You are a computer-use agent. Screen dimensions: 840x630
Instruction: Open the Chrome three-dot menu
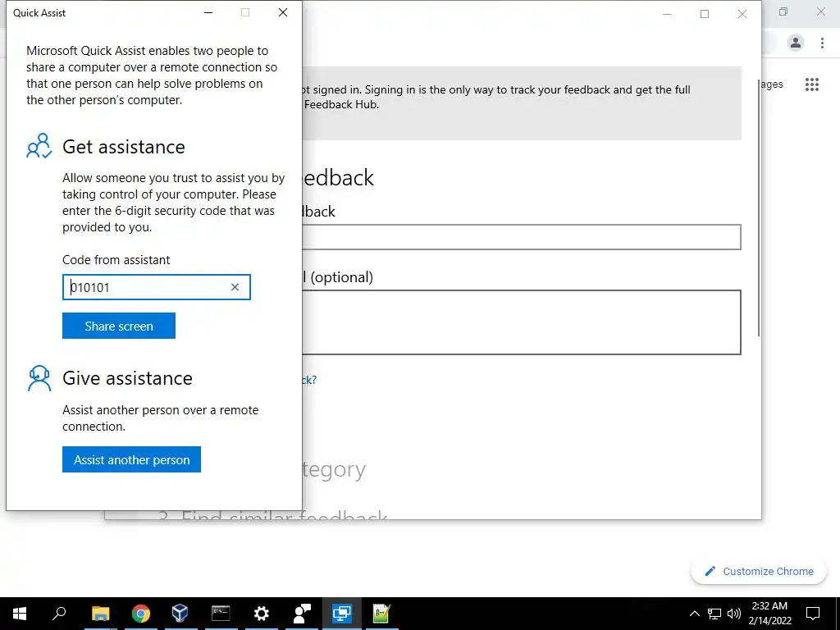tap(822, 43)
